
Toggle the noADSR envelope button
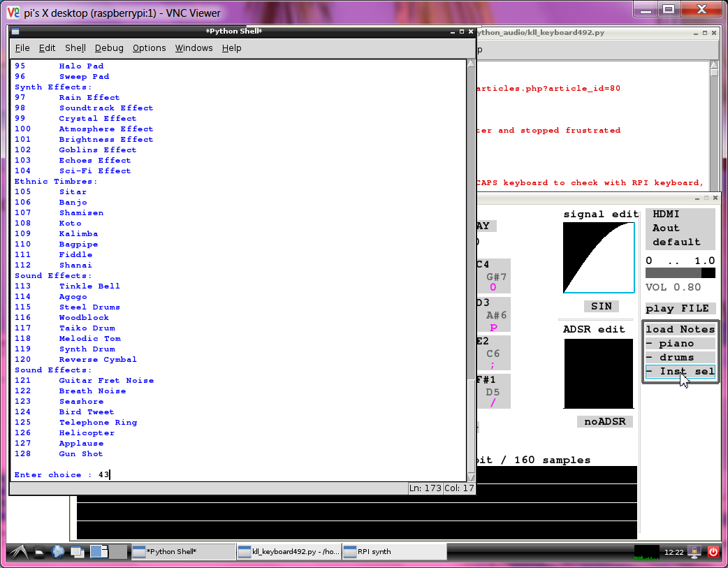tap(605, 421)
